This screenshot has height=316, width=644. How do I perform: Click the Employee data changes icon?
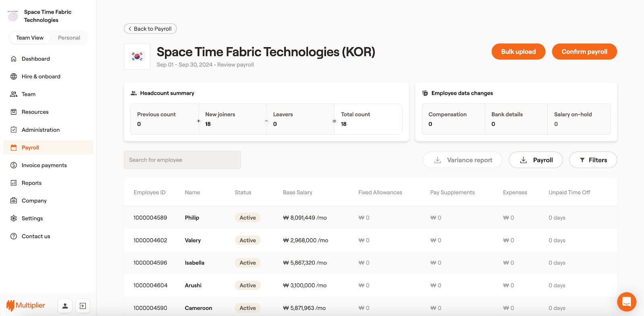(x=425, y=93)
